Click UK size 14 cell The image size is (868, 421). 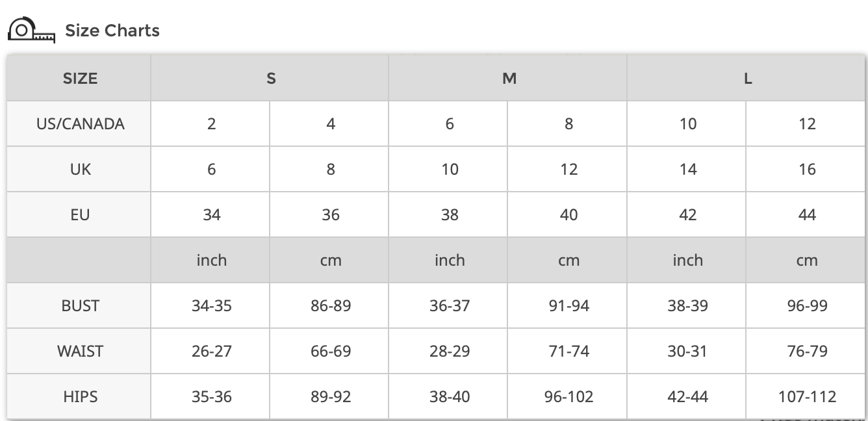[687, 169]
